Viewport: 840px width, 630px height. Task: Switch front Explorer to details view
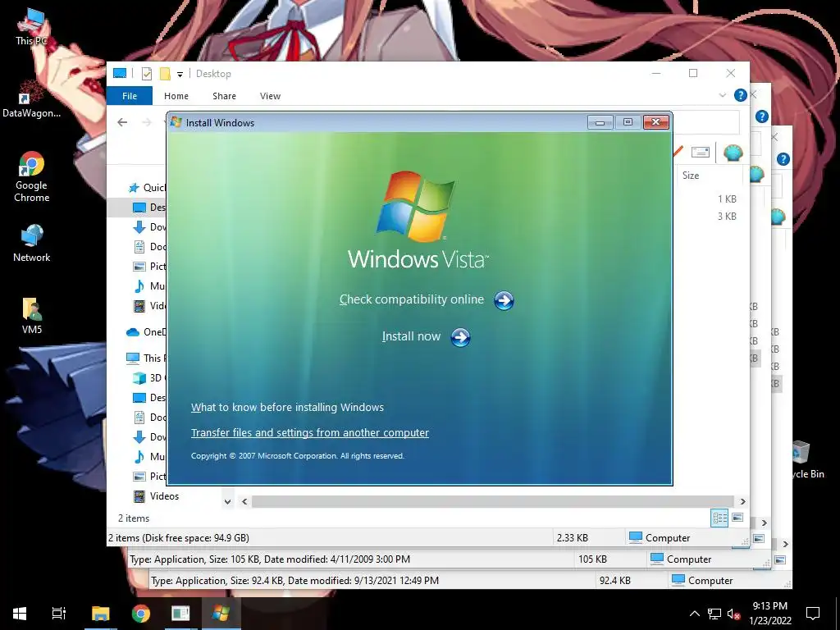[x=719, y=518]
